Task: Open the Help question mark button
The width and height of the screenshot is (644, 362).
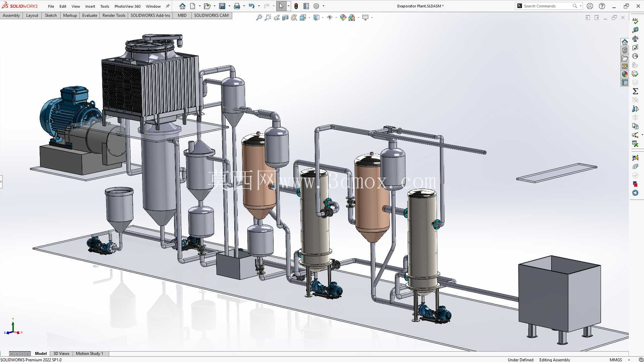Action: 602,6
